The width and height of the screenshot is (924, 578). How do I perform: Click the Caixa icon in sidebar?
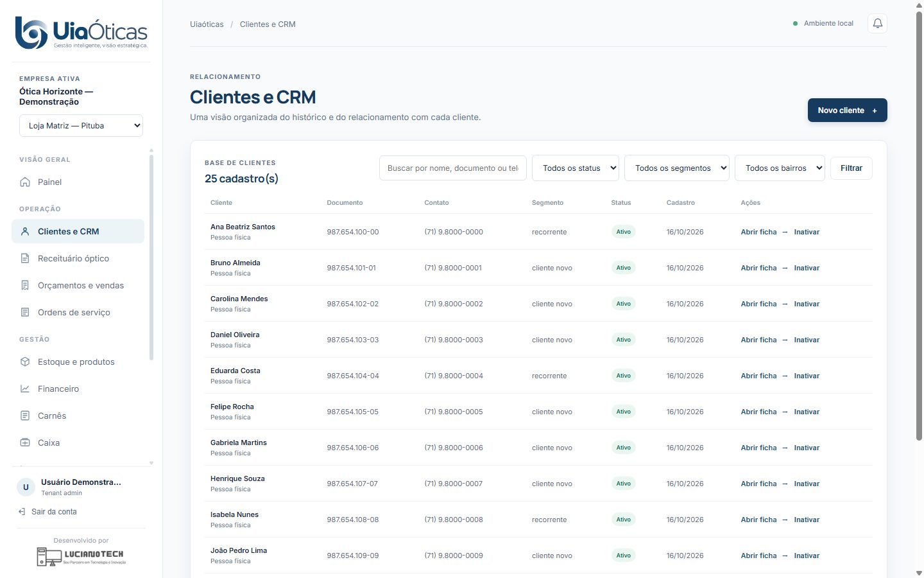pyautogui.click(x=25, y=443)
